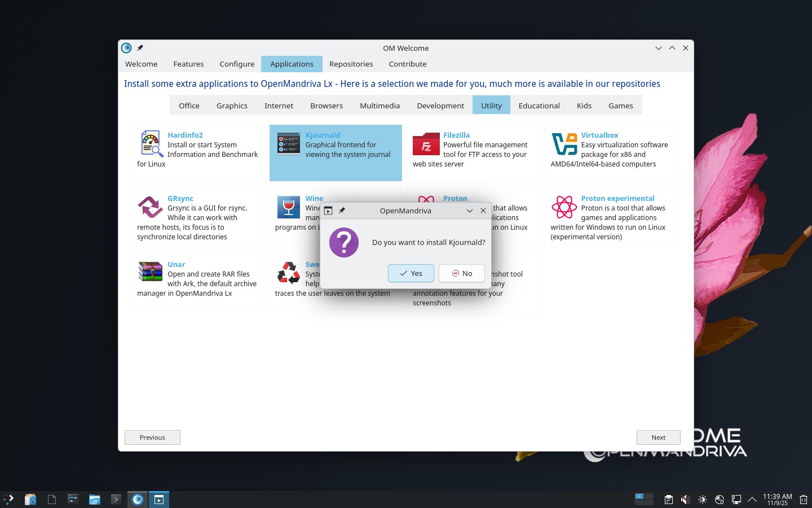The height and width of the screenshot is (508, 812).
Task: Toggle the pin on OM Welcome window
Action: coord(140,48)
